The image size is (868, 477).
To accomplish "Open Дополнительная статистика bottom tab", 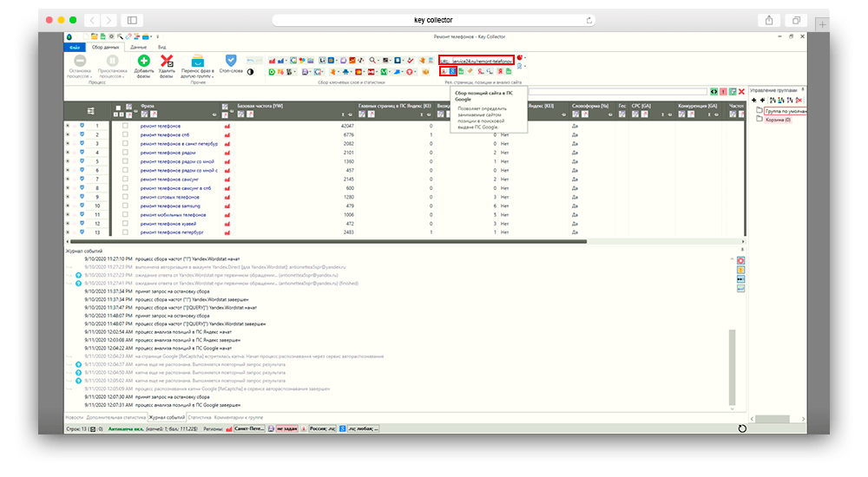I will point(115,417).
